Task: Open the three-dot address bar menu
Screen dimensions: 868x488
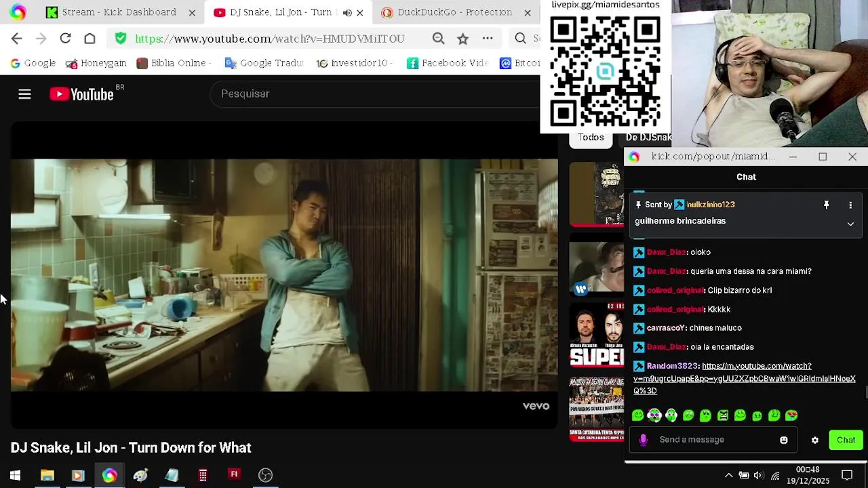Action: click(x=488, y=39)
